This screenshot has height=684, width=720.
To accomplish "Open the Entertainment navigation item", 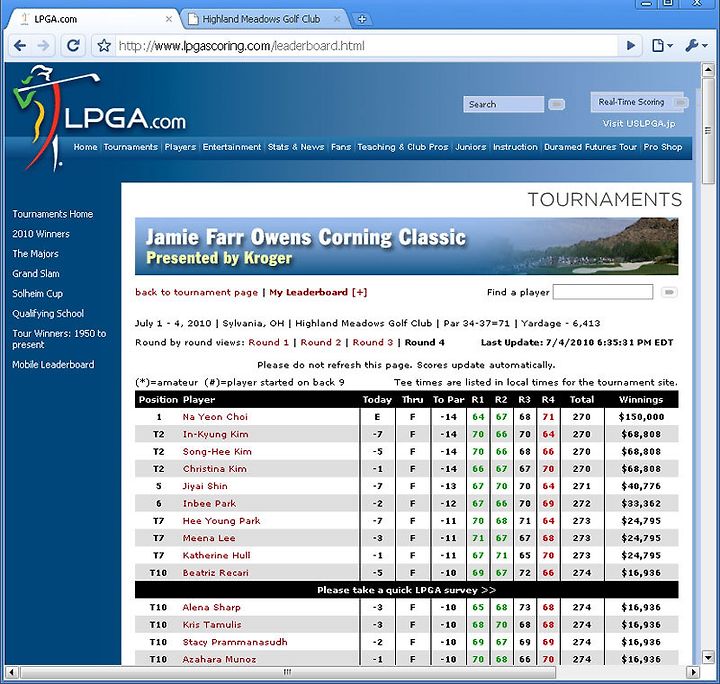I will click(232, 147).
